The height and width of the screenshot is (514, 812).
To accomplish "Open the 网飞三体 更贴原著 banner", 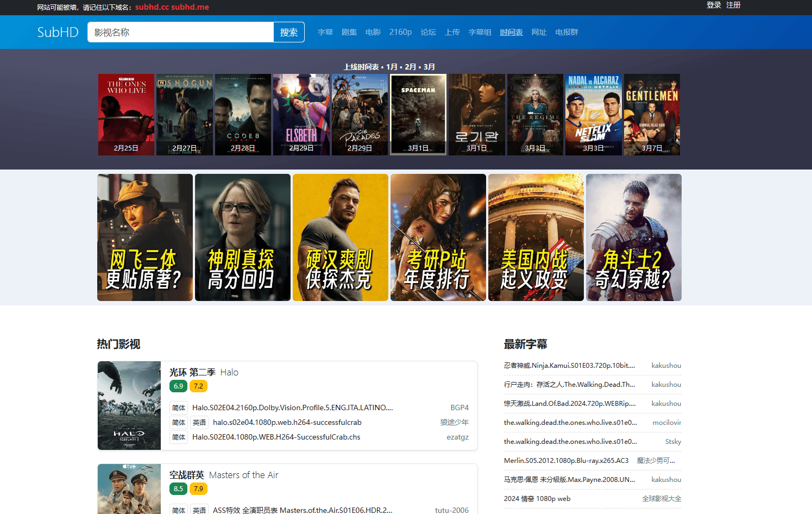I will [145, 237].
